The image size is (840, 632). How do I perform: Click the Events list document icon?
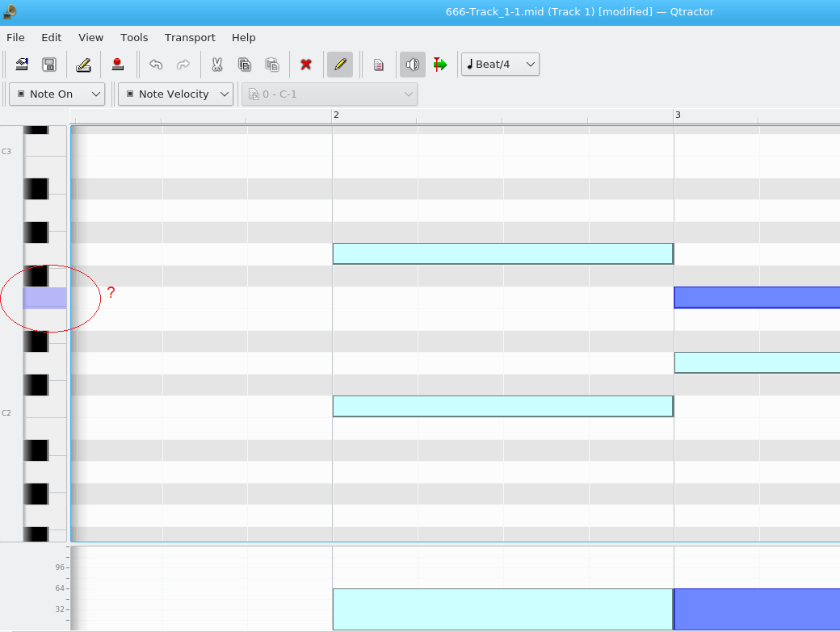(379, 65)
